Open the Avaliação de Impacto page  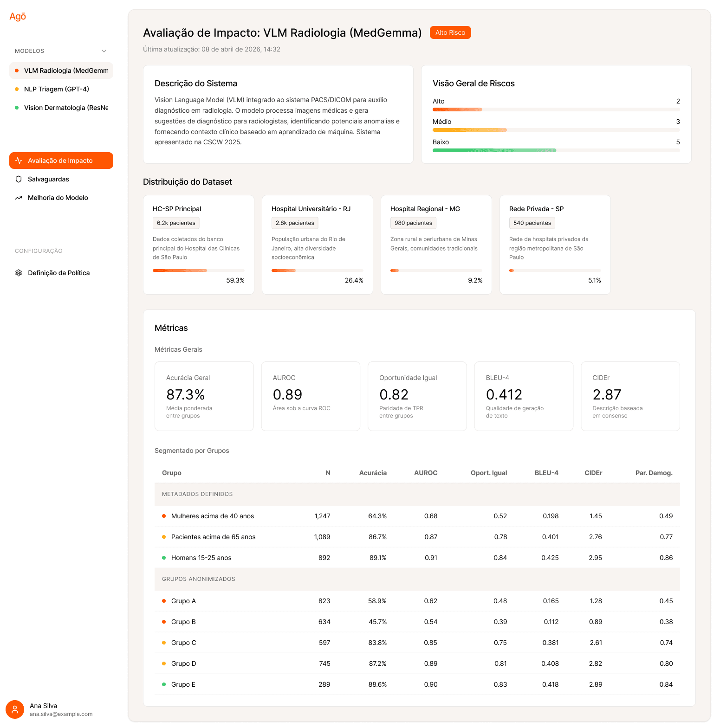pyautogui.click(x=61, y=161)
